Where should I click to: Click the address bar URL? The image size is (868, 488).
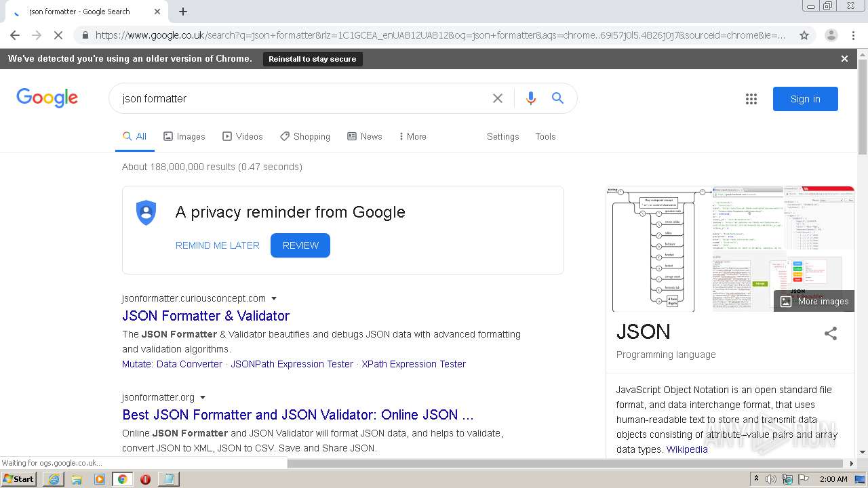pyautogui.click(x=441, y=35)
